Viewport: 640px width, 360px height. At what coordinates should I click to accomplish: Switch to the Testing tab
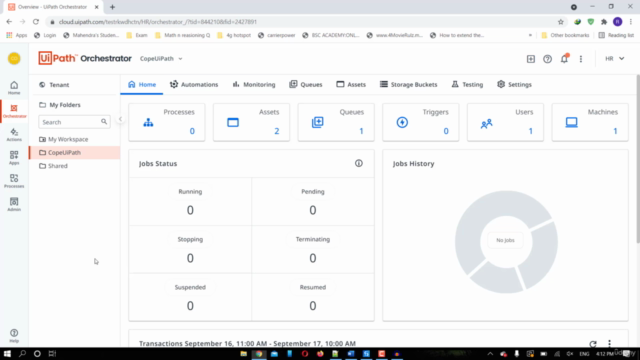467,84
